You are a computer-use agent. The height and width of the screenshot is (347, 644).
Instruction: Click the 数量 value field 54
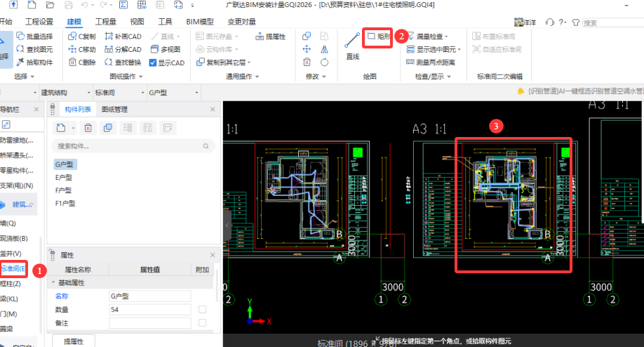click(x=150, y=310)
